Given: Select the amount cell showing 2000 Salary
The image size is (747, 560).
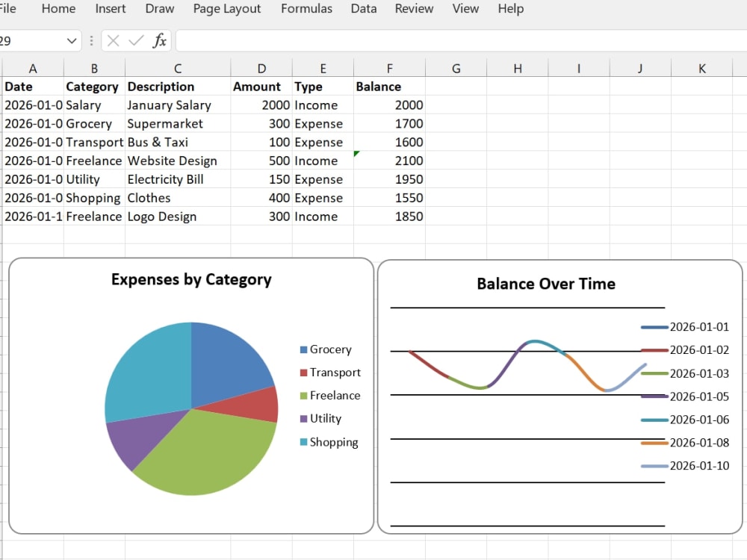Looking at the screenshot, I should 261,105.
